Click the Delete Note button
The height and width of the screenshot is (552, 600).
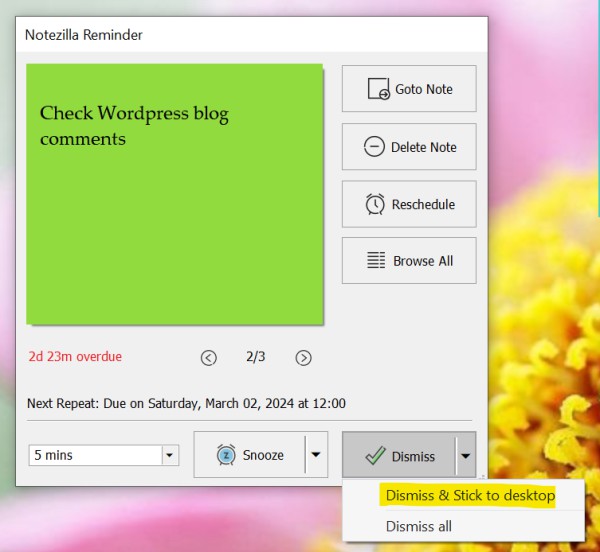pos(409,147)
